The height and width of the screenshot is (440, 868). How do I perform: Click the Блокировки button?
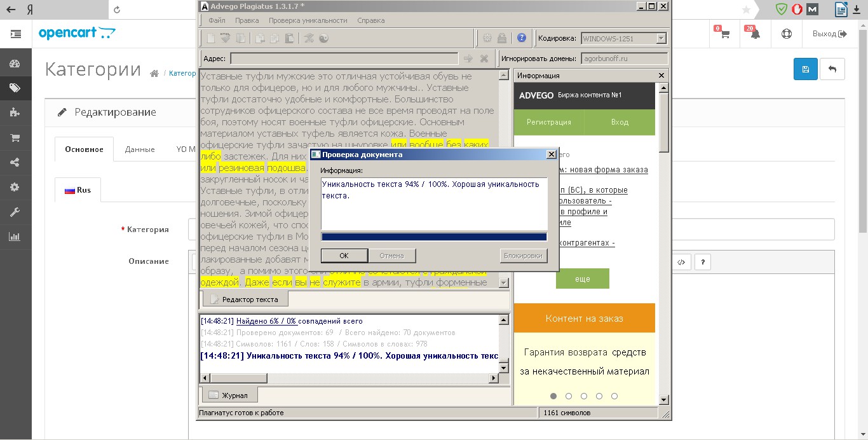coord(524,256)
